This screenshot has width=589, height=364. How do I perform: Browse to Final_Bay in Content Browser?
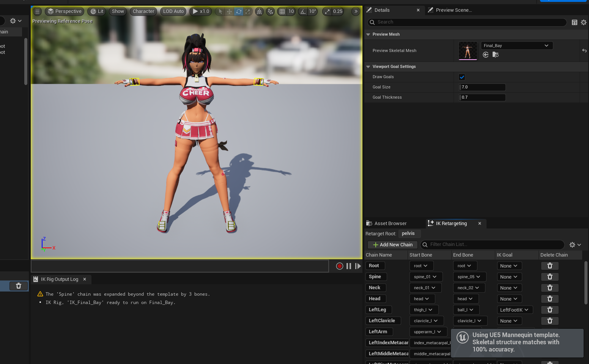pyautogui.click(x=495, y=55)
